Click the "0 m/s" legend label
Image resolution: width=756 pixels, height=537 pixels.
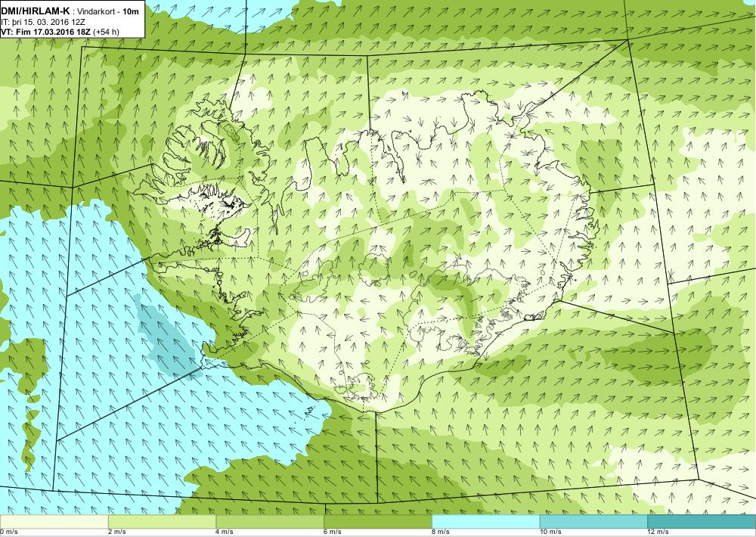coord(8,532)
